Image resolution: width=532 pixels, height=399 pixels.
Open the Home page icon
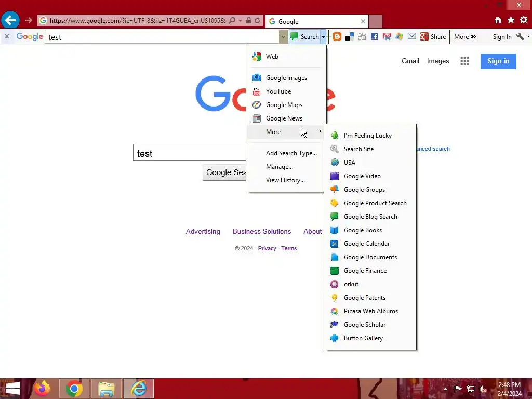[498, 20]
